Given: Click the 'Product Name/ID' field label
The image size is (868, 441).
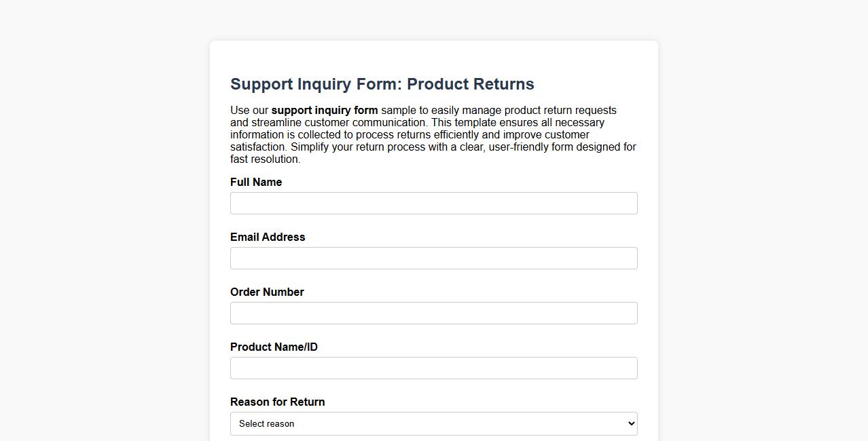Looking at the screenshot, I should (x=274, y=347).
